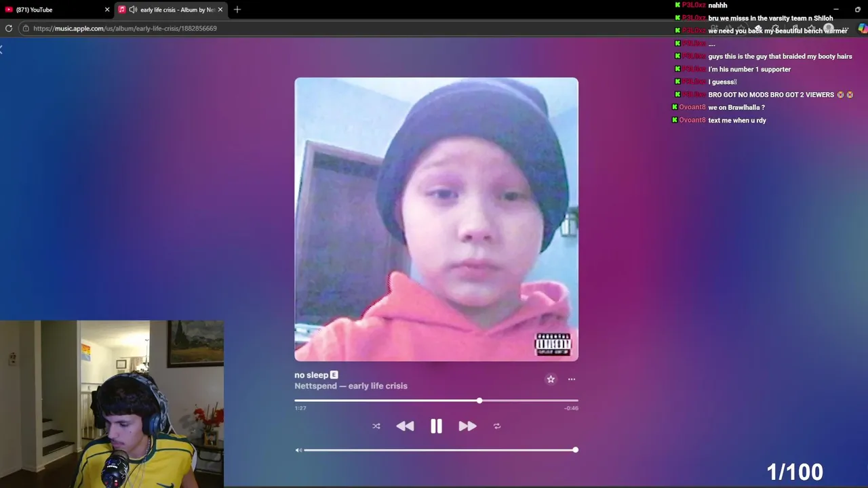
Task: Open the Copilot sidebar icon
Action: coord(863,28)
